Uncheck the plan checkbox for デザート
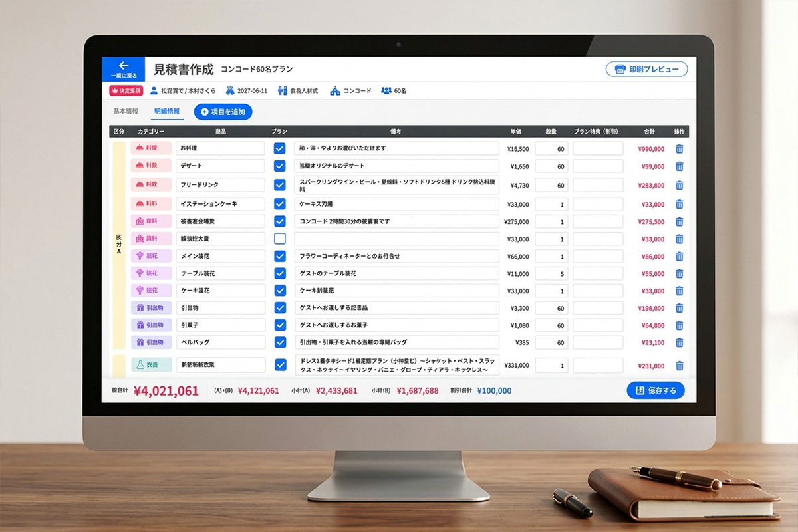The width and height of the screenshot is (798, 532). point(280,166)
